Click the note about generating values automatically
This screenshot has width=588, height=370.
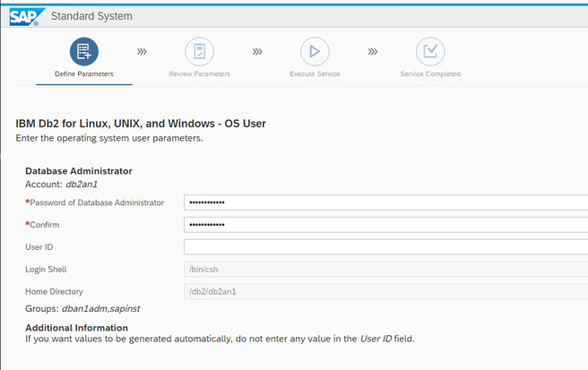click(x=220, y=339)
